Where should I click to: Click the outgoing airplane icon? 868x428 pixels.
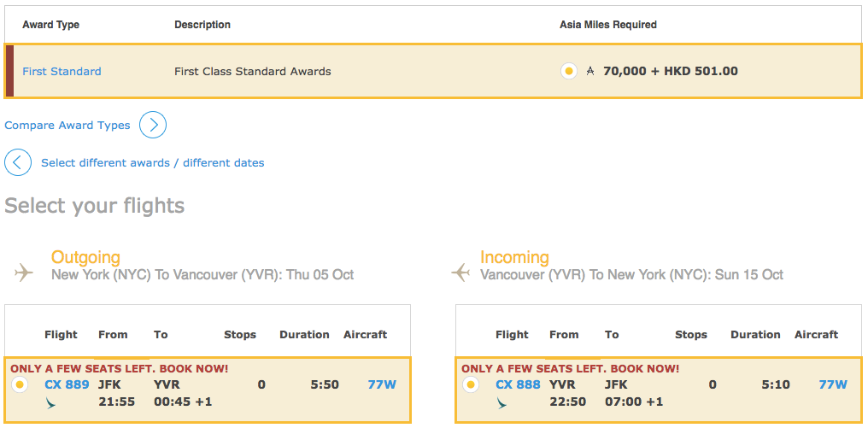coord(24,273)
